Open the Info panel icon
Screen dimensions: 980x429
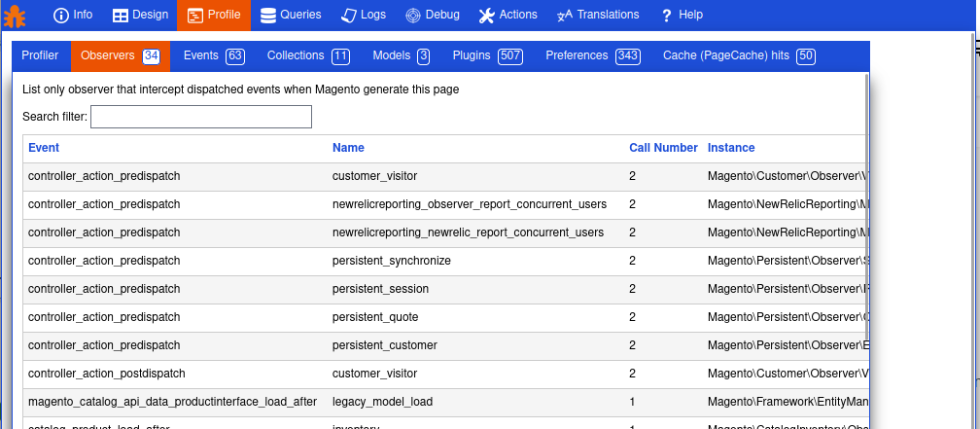[x=61, y=16]
